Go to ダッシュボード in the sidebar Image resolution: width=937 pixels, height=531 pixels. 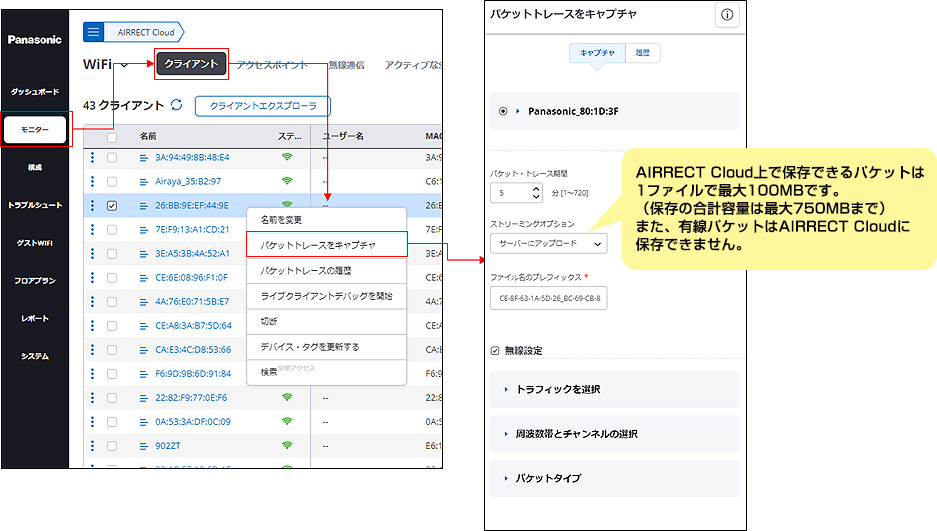[35, 92]
